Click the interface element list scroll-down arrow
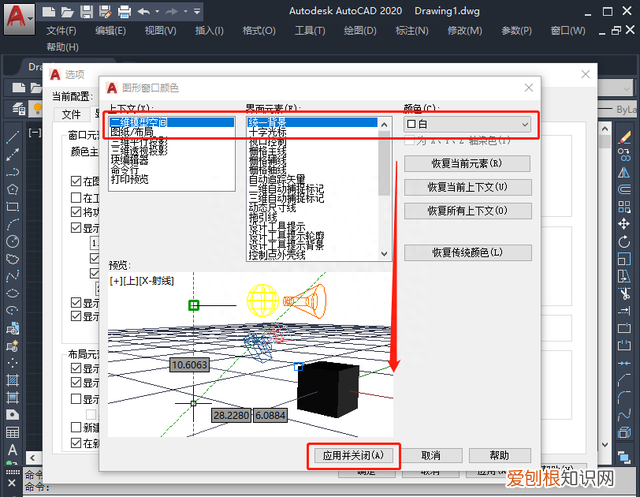Screen dimensions: 640x497 coord(384,254)
